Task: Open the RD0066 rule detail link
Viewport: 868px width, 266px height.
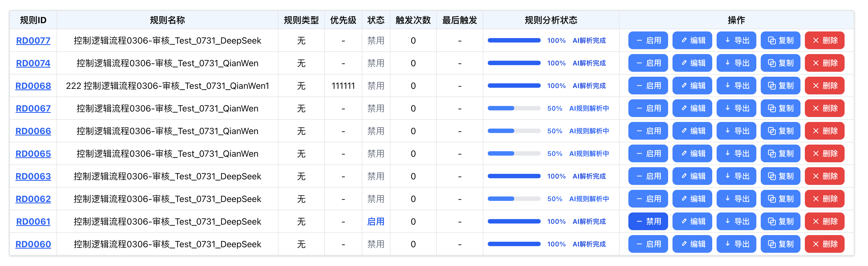Action: coord(33,131)
